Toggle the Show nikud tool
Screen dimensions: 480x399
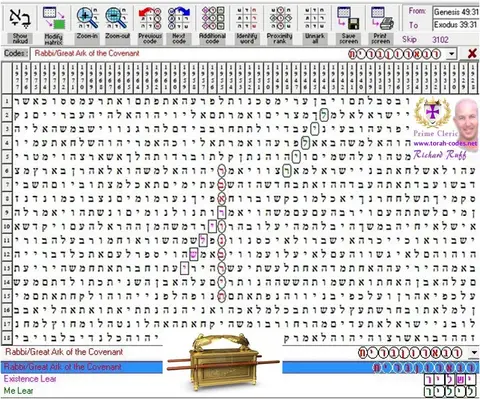tap(20, 25)
